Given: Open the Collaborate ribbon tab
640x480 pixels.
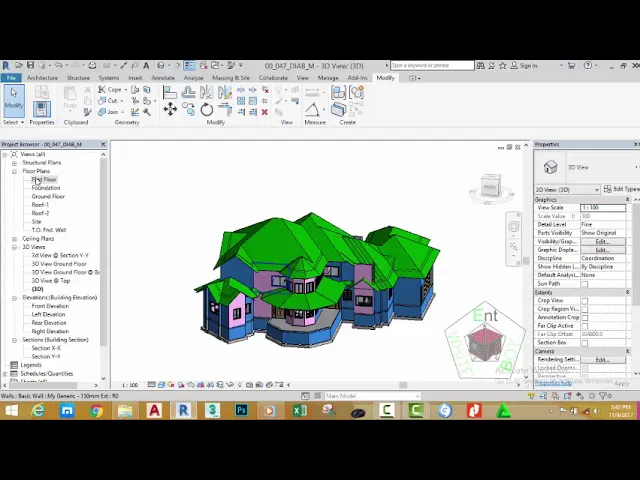Looking at the screenshot, I should 273,78.
